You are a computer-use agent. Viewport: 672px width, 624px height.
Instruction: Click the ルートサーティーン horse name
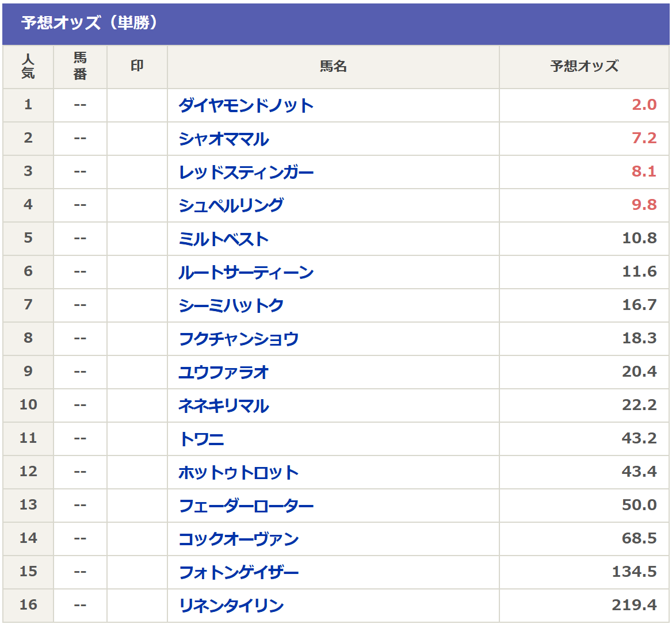(x=246, y=272)
